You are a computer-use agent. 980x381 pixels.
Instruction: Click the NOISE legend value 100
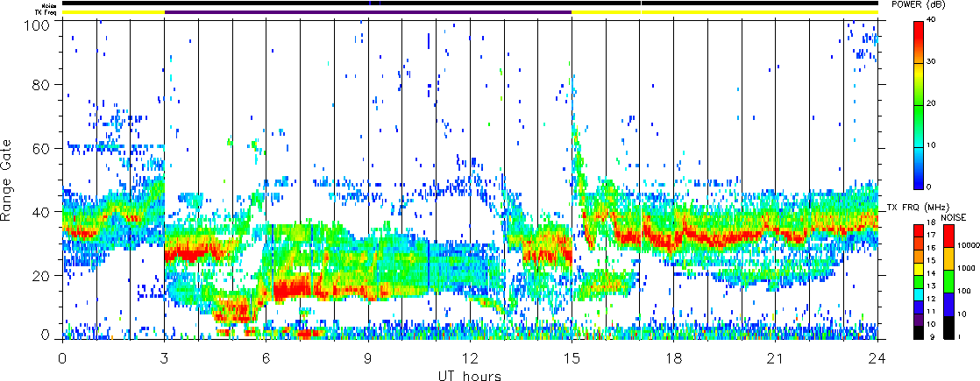[963, 291]
